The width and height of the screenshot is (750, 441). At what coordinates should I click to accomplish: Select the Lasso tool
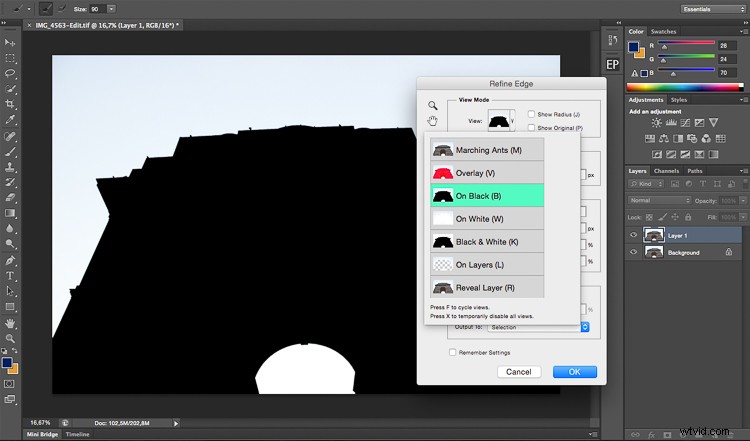click(x=10, y=73)
